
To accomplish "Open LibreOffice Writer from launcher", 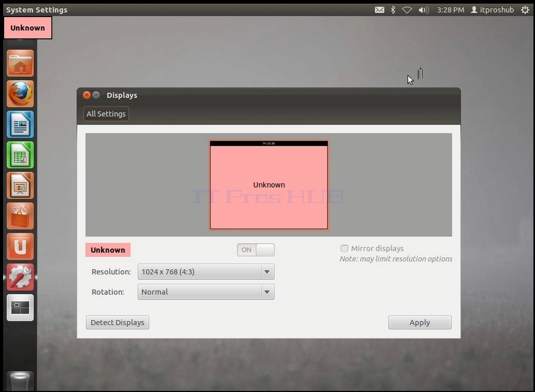I will pos(20,124).
